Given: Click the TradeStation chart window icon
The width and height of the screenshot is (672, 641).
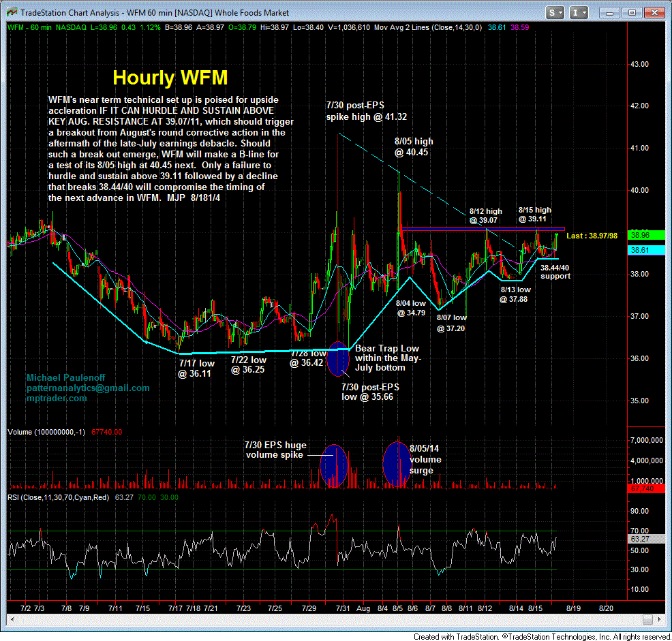Looking at the screenshot, I should tap(12, 12).
